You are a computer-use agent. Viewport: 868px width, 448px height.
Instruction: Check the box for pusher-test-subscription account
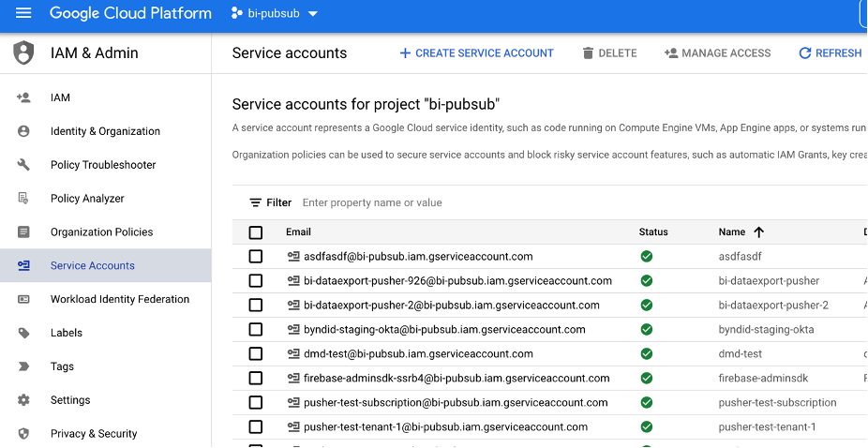(x=256, y=403)
